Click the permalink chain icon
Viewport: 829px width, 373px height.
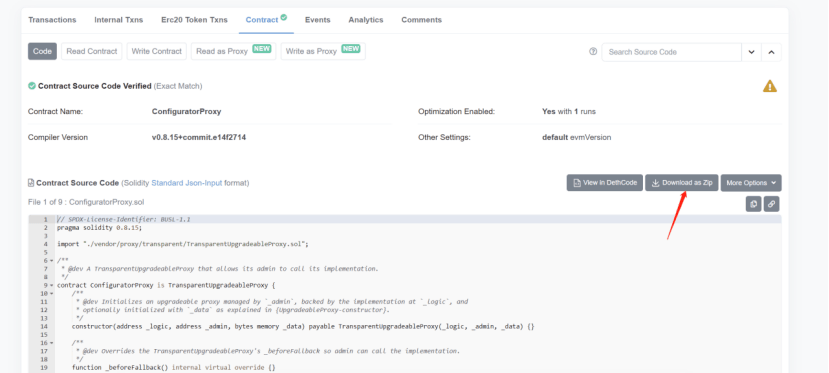tap(771, 203)
